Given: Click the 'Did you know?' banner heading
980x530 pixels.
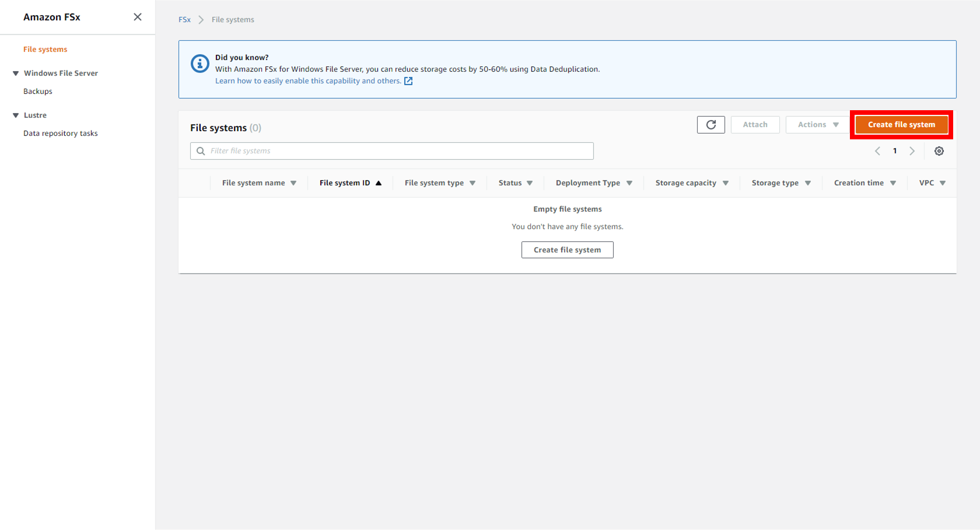Looking at the screenshot, I should point(242,58).
